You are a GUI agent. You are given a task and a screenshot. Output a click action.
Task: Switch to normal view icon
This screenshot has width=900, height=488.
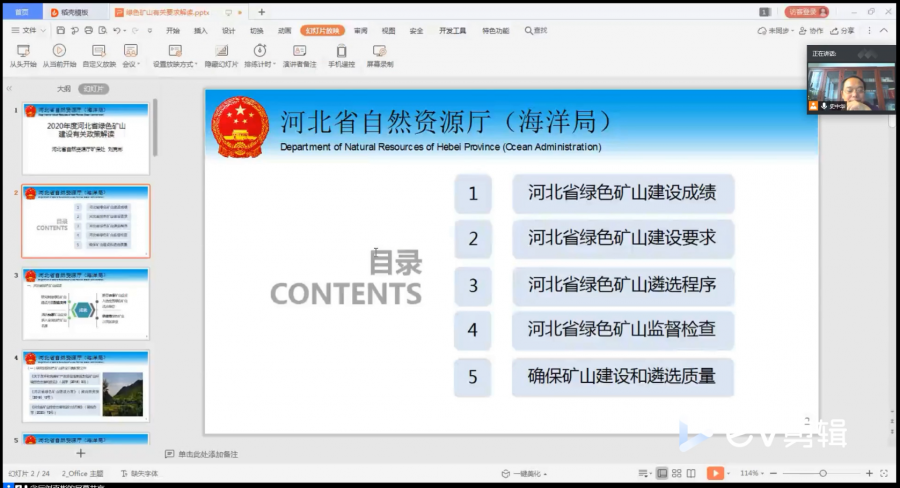click(x=662, y=474)
